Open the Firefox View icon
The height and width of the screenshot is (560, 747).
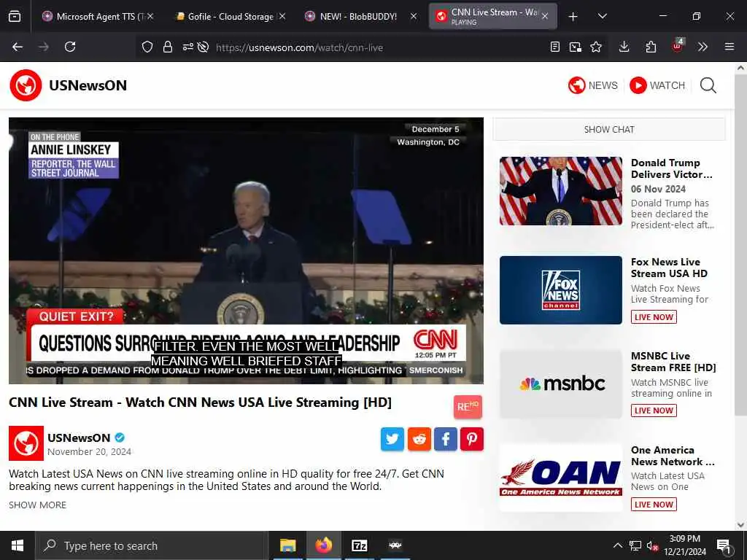(x=15, y=17)
